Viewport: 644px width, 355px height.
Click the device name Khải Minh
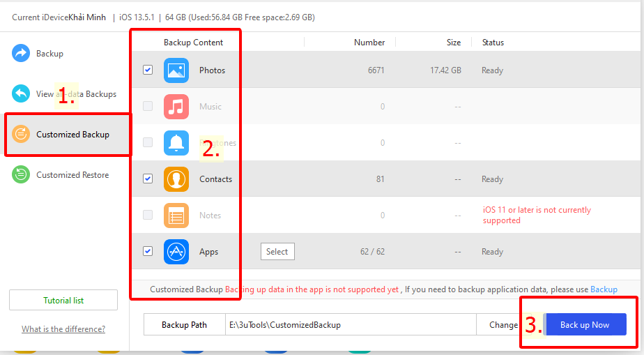[x=87, y=17]
